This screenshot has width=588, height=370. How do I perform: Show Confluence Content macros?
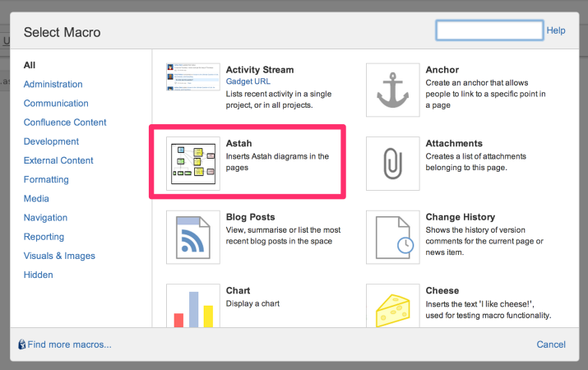click(x=65, y=123)
